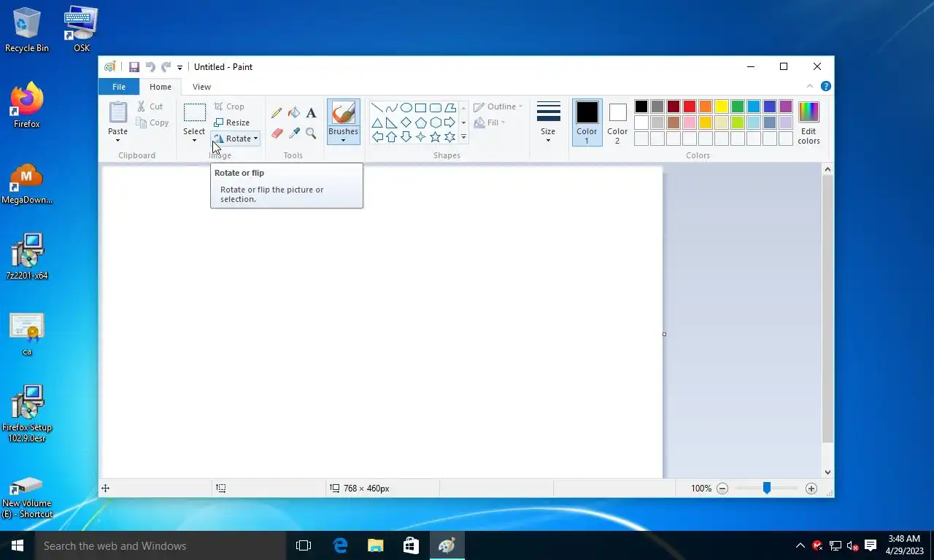Pick the green color swatch
This screenshot has width=934, height=560.
(x=738, y=106)
